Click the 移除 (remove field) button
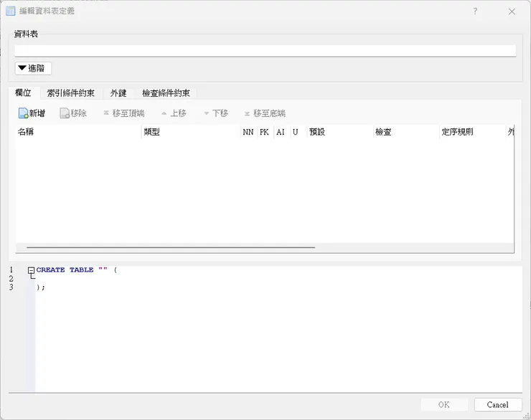This screenshot has height=420, width=531. [x=73, y=113]
